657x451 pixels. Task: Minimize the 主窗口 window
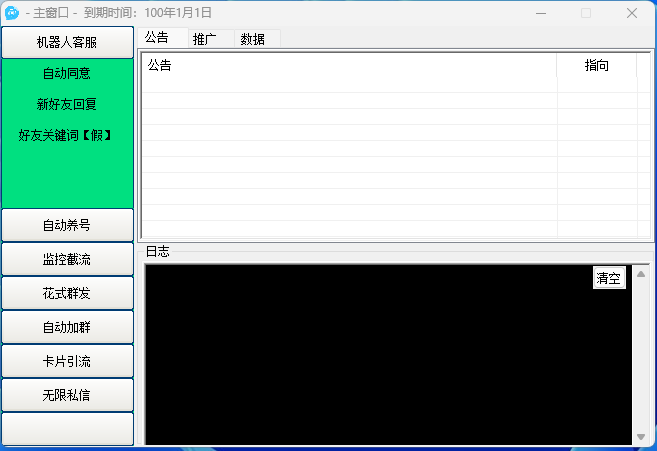tap(541, 13)
